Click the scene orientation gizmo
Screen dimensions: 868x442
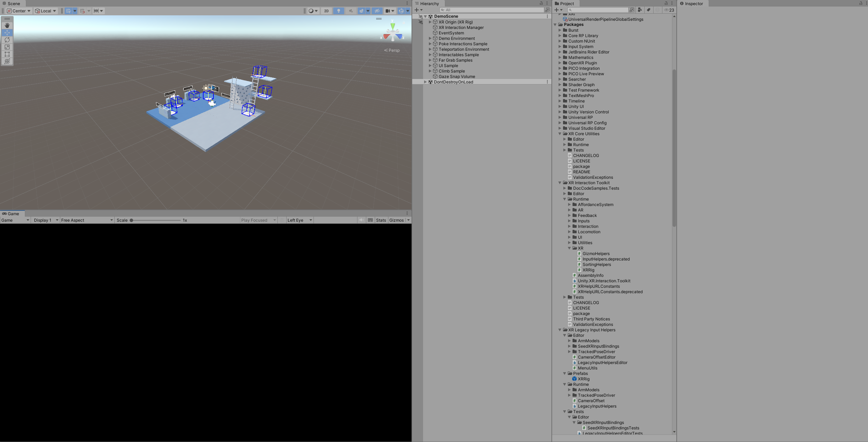(x=392, y=33)
